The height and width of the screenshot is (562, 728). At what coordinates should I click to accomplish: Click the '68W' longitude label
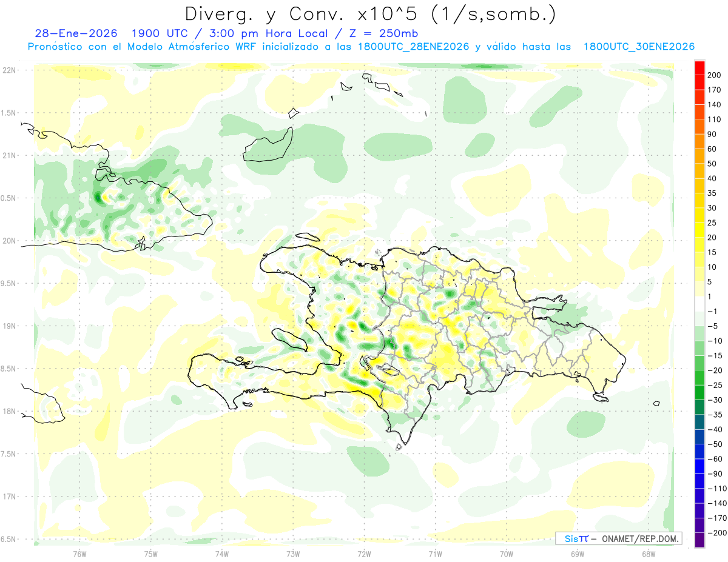pyautogui.click(x=648, y=554)
